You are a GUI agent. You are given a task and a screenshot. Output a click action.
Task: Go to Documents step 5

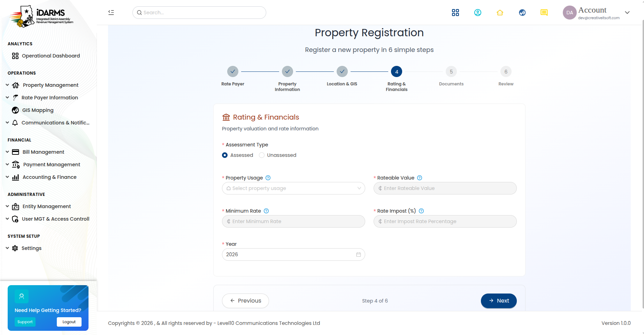click(451, 71)
